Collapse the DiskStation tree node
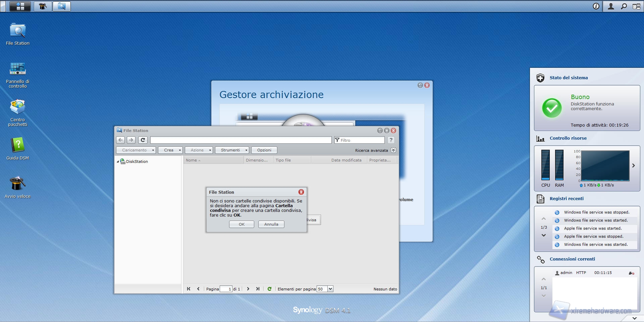 point(118,162)
